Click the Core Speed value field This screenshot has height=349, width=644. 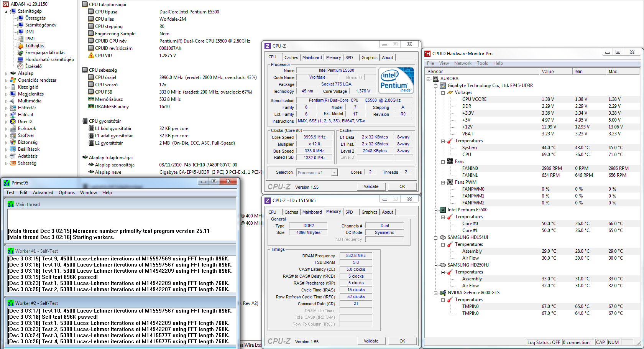[314, 137]
